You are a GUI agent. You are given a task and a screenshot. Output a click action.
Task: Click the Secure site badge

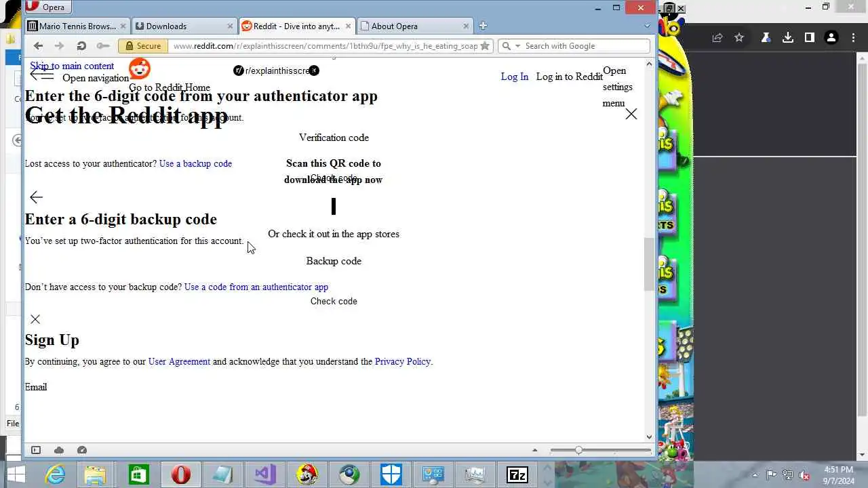click(x=143, y=46)
